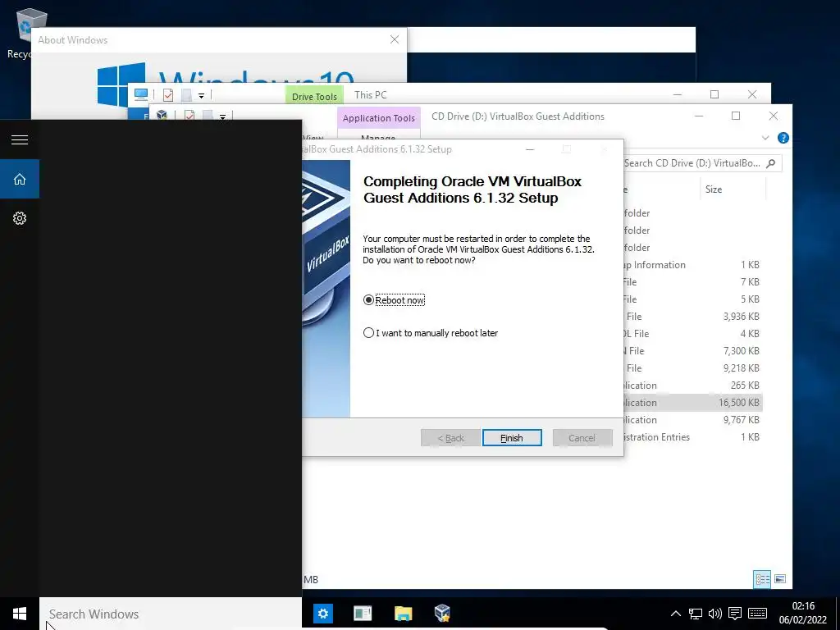Open Explorer help with the blue question icon
This screenshot has width=840, height=630.
point(783,138)
